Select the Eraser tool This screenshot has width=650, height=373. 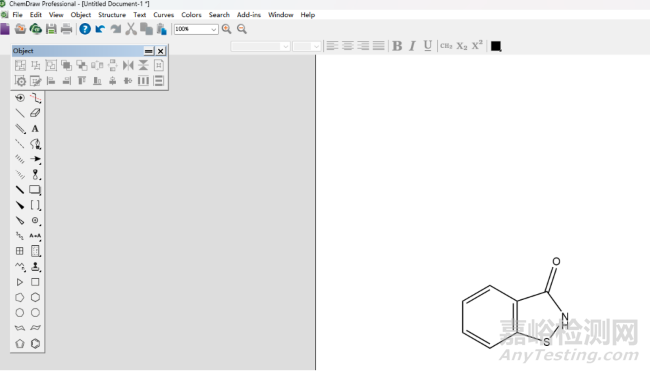tap(35, 113)
